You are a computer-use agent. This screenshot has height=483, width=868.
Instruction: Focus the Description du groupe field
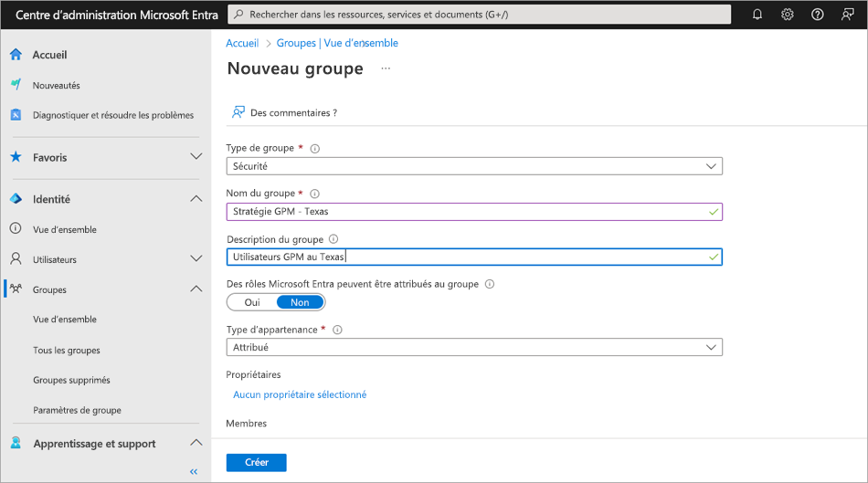pyautogui.click(x=474, y=257)
